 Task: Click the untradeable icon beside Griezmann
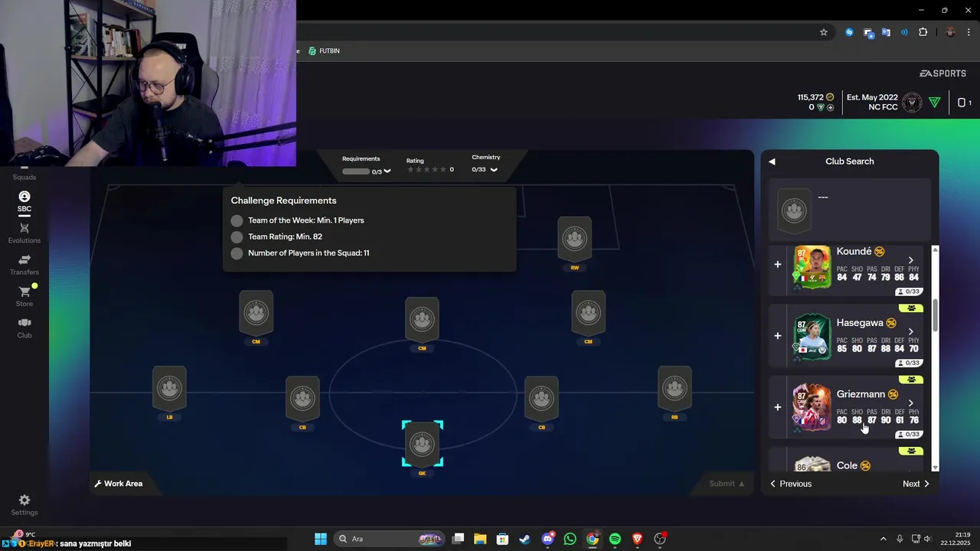(893, 394)
